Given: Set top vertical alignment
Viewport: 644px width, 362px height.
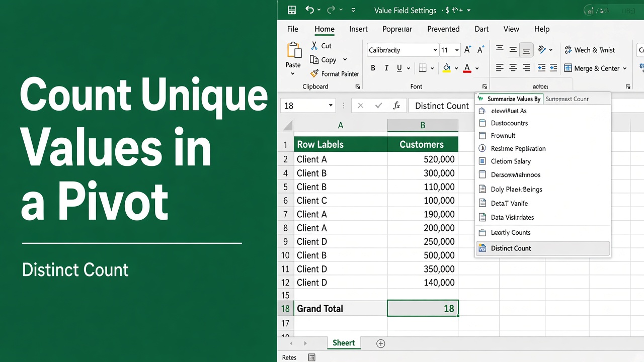Looking at the screenshot, I should point(500,49).
